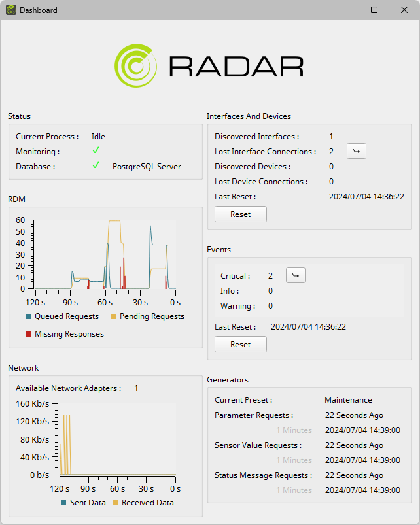The height and width of the screenshot is (525, 420).
Task: Click the 'Current Process :' label
Action: point(47,137)
